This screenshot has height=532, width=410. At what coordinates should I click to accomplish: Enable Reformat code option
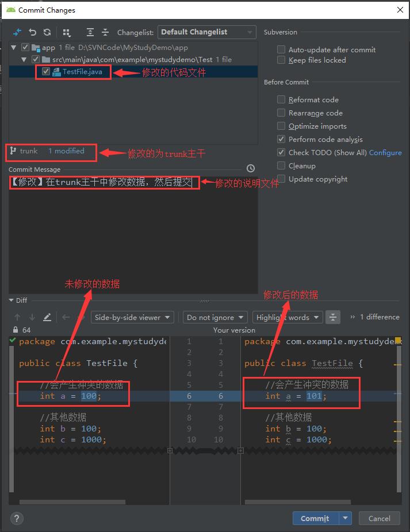coord(281,99)
